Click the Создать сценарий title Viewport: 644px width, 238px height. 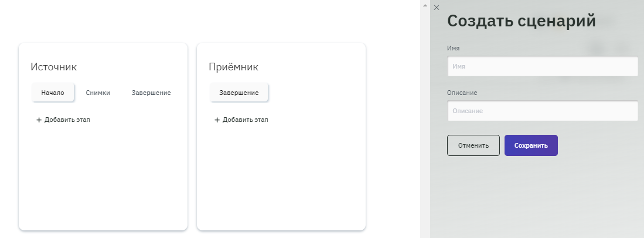coord(522,21)
